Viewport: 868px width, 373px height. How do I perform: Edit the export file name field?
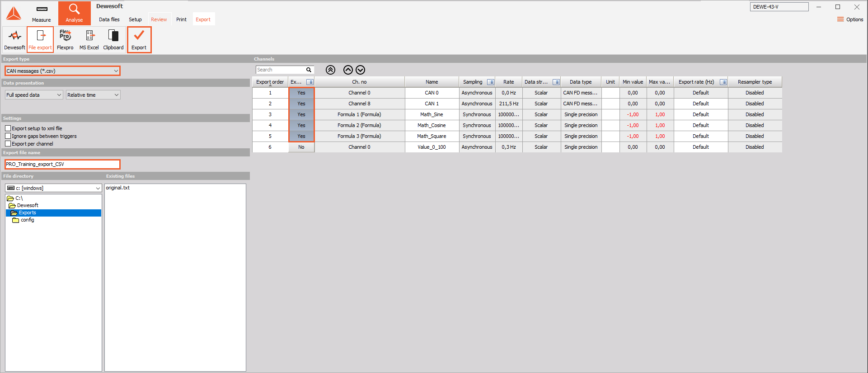click(x=62, y=164)
